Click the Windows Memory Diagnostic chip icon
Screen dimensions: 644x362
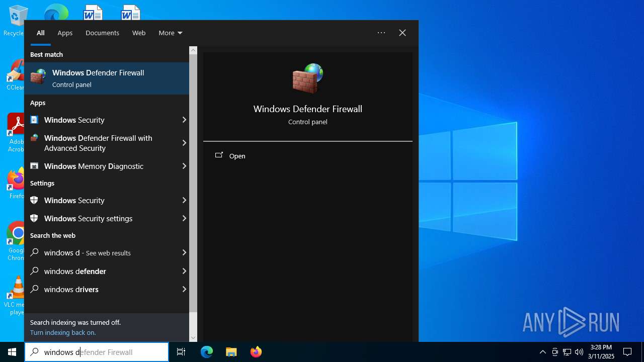click(34, 166)
